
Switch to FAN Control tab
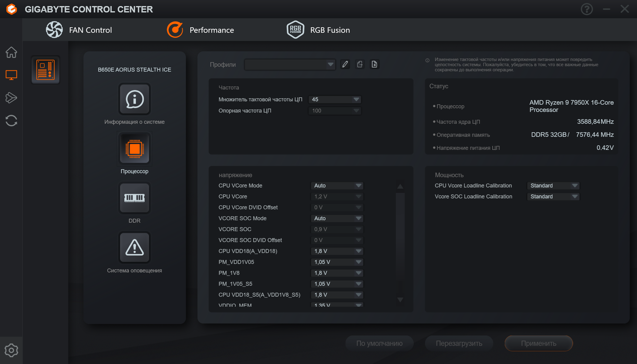79,30
